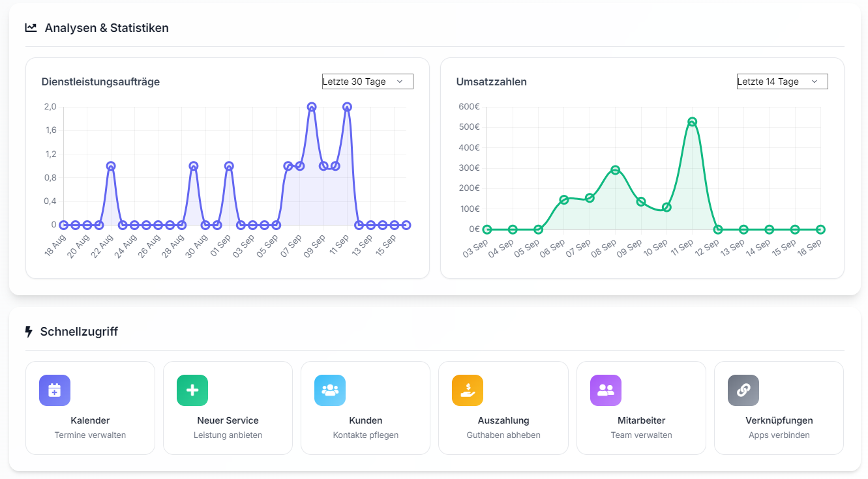Click the lightning icon beside Schnellzugriff
Screen dimensions: 868x479
pyautogui.click(x=30, y=331)
